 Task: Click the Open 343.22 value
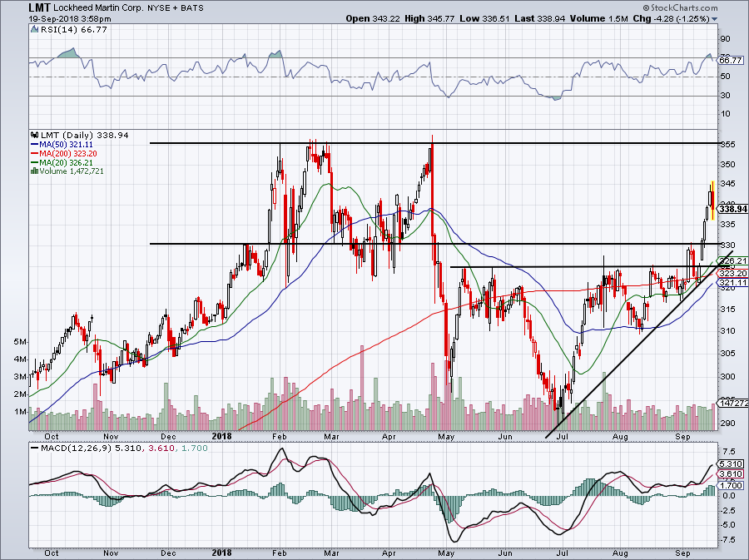[x=373, y=18]
